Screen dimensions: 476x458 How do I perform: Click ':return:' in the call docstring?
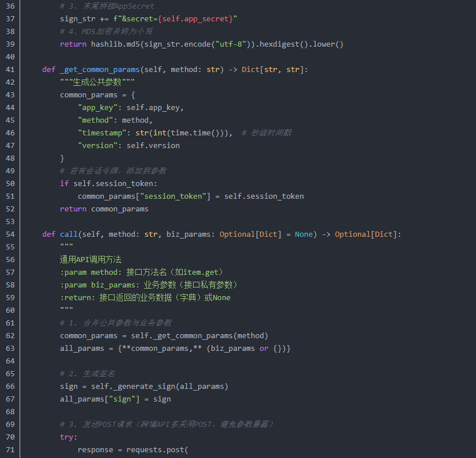pos(77,298)
